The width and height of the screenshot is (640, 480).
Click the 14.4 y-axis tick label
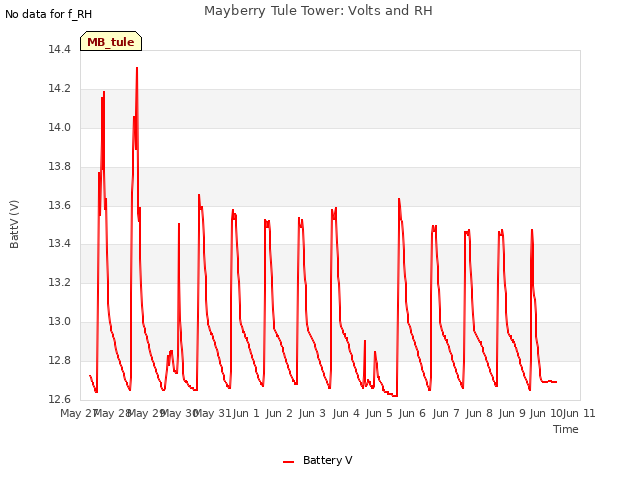pyautogui.click(x=59, y=50)
